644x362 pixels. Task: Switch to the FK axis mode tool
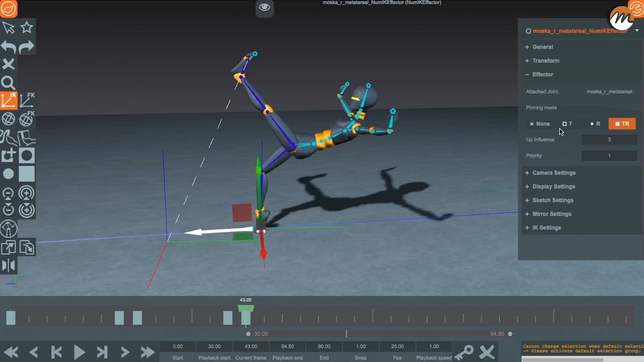click(x=27, y=101)
